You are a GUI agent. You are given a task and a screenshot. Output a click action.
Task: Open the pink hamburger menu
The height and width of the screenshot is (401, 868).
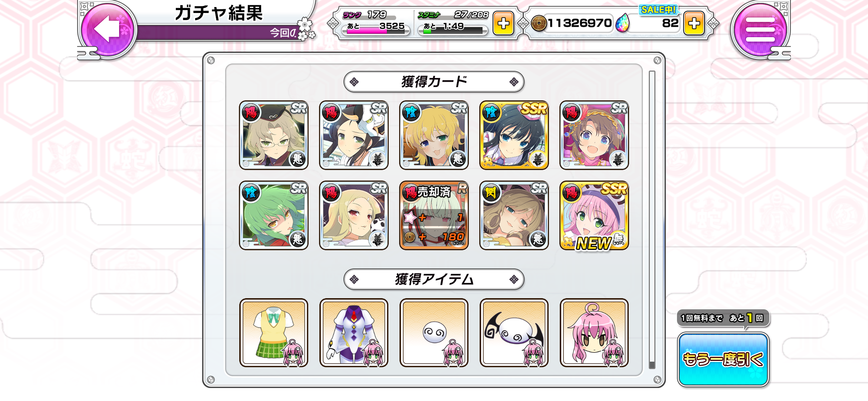(x=760, y=29)
